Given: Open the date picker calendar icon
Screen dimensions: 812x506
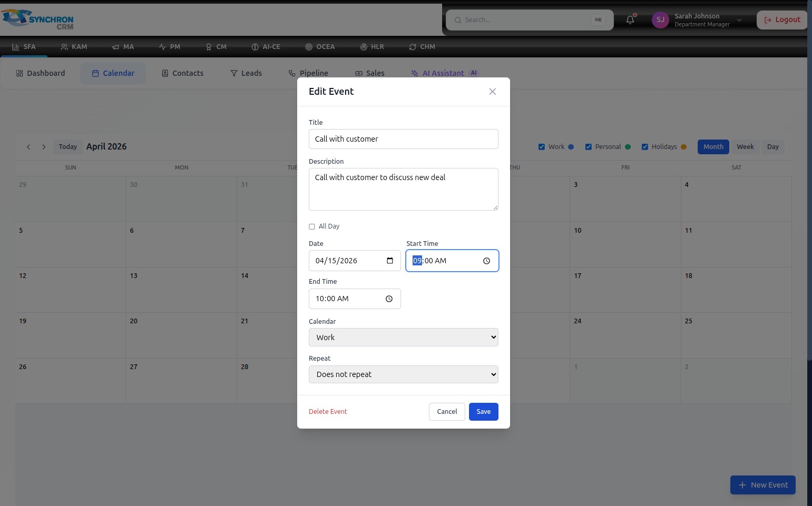Looking at the screenshot, I should tap(390, 261).
